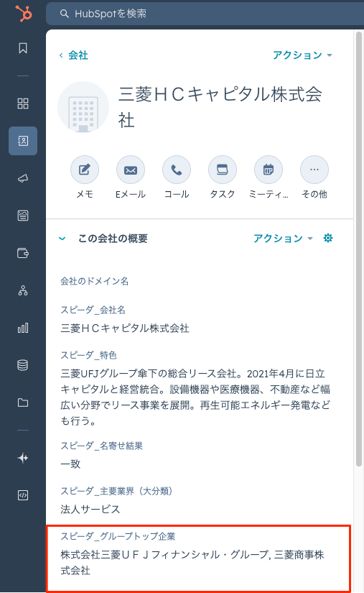
Task: Go back to 会社 list
Action: pyautogui.click(x=74, y=55)
